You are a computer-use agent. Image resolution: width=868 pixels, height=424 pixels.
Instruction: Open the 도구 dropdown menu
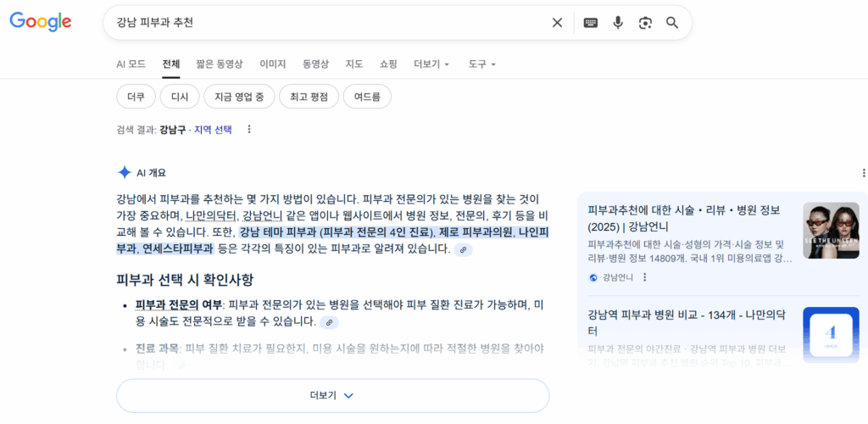pyautogui.click(x=482, y=64)
